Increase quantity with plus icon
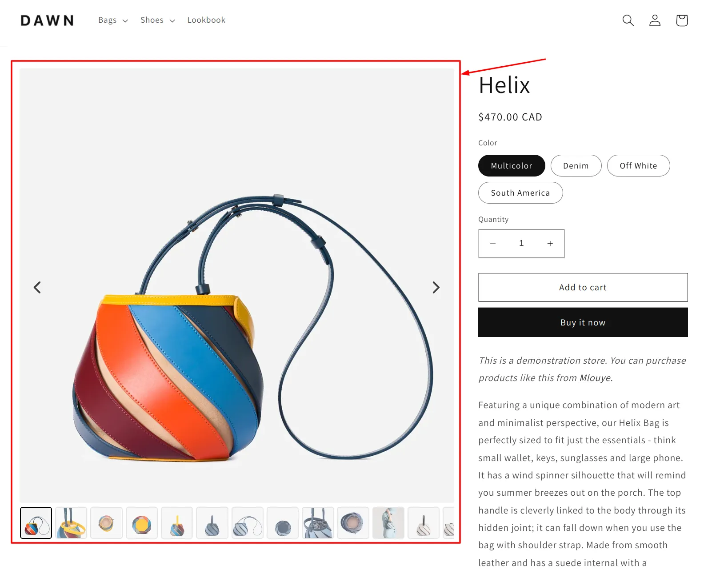The height and width of the screenshot is (574, 728). [x=550, y=244]
